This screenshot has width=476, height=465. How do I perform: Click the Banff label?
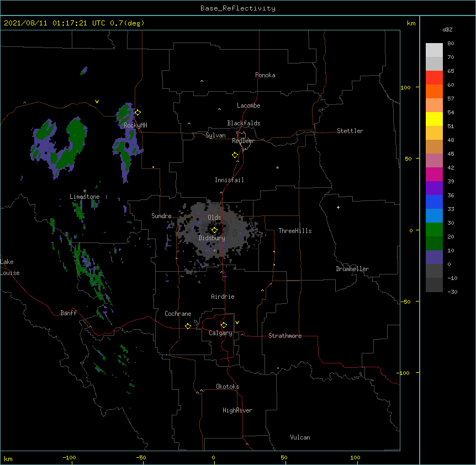(x=68, y=313)
